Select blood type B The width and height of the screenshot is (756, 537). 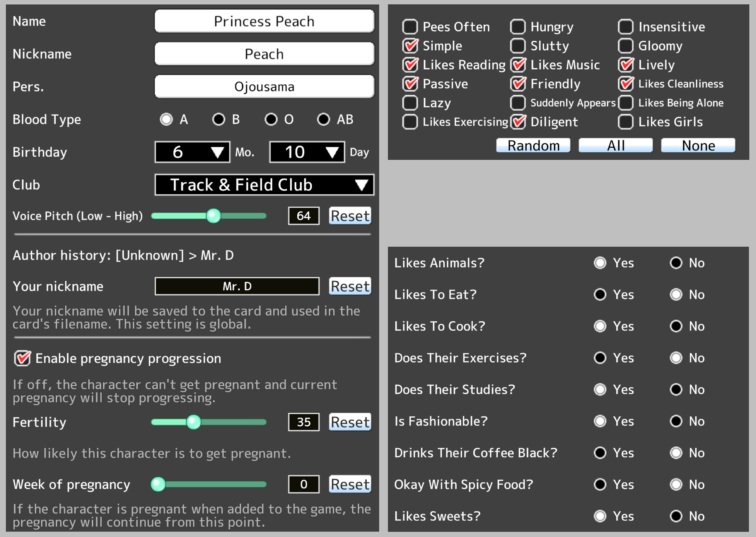[218, 119]
